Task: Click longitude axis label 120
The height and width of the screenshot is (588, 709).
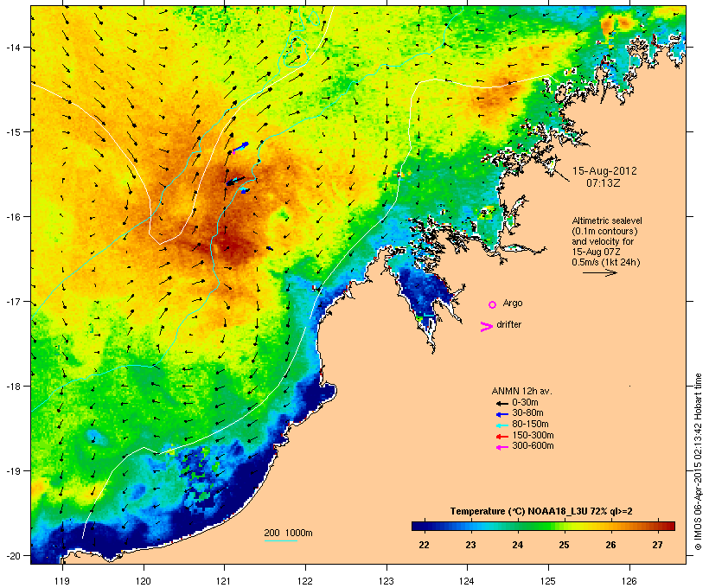Action: (x=144, y=581)
